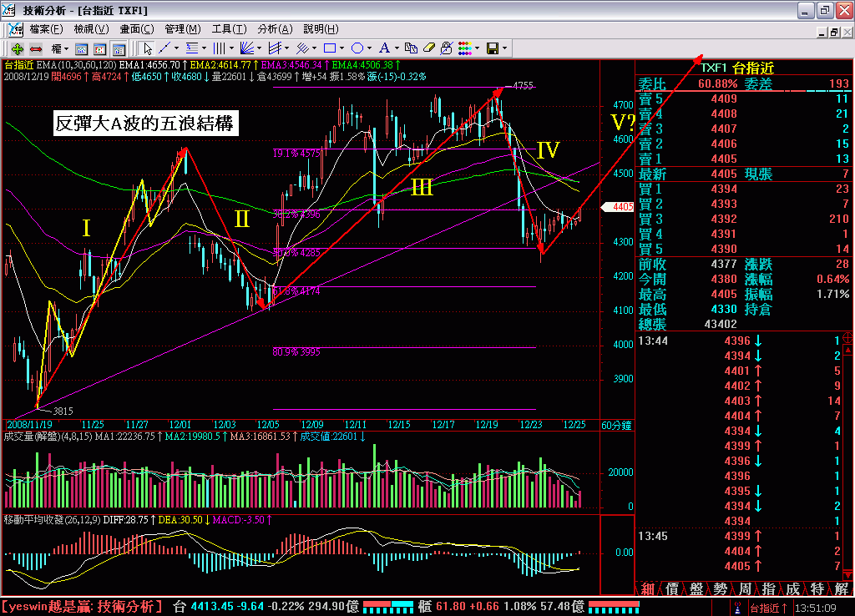Image resolution: width=855 pixels, height=616 pixels.
Task: Click the connection antenna icon in status bar
Action: [737, 608]
